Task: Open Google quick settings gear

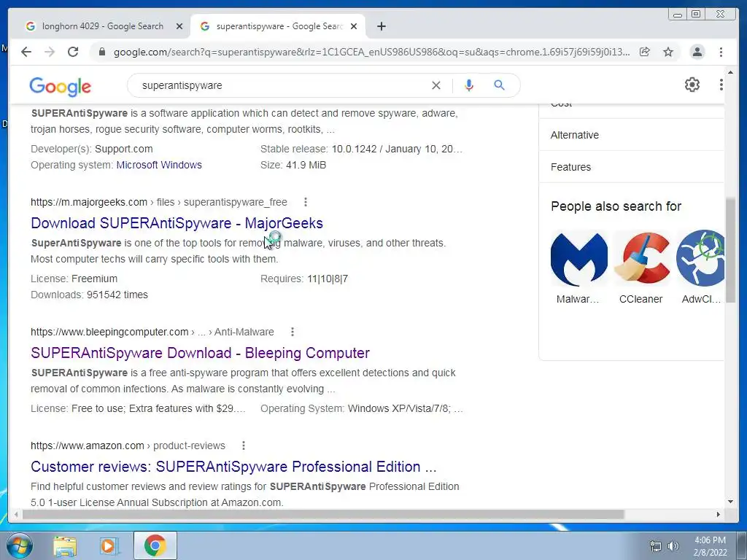Action: (692, 85)
